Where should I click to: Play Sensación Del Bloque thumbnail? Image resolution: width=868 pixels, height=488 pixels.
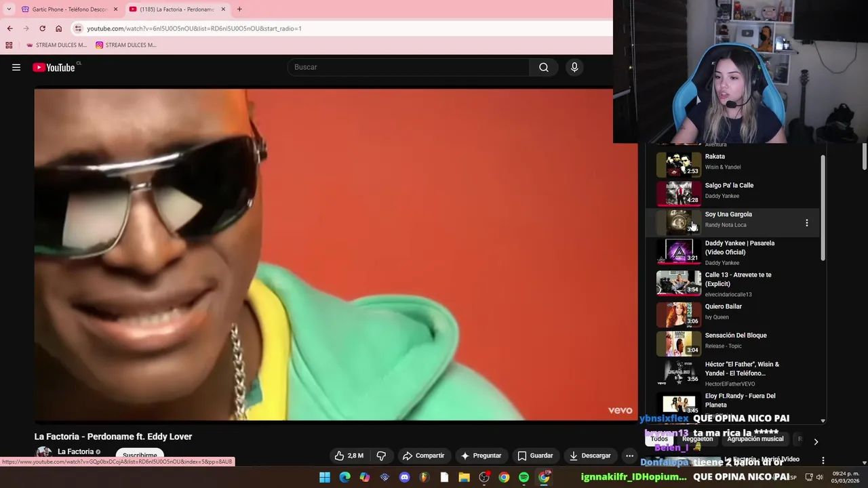(x=678, y=344)
